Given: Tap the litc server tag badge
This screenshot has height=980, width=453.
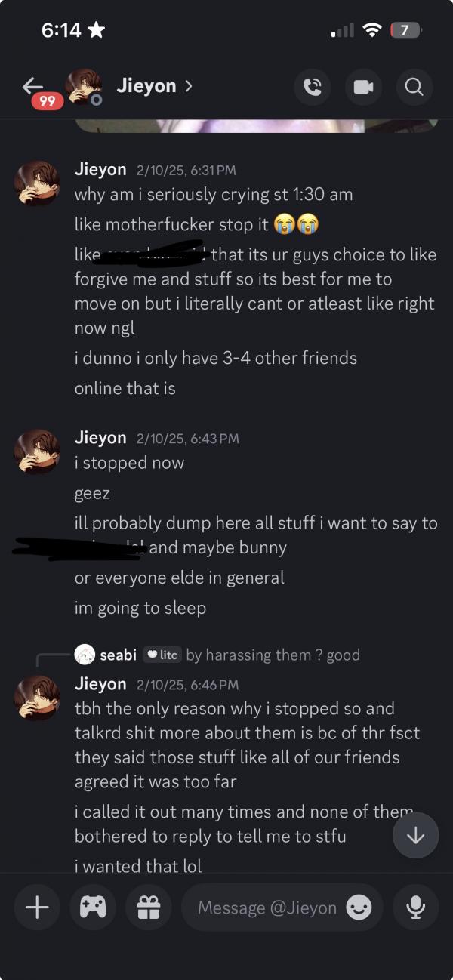Looking at the screenshot, I should point(162,655).
